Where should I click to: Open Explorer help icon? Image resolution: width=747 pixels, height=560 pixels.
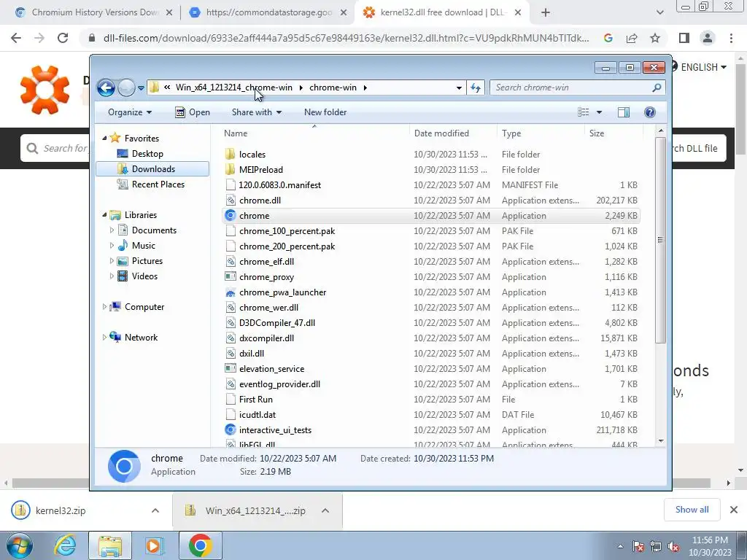coord(650,112)
